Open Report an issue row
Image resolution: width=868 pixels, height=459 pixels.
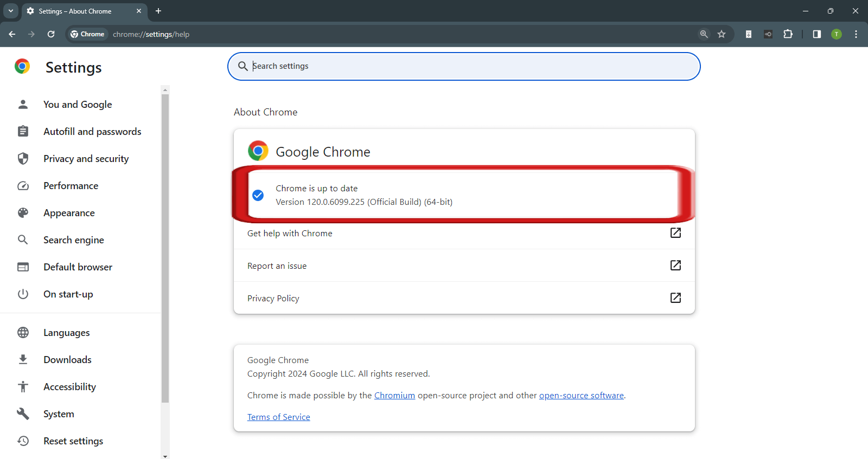point(464,266)
